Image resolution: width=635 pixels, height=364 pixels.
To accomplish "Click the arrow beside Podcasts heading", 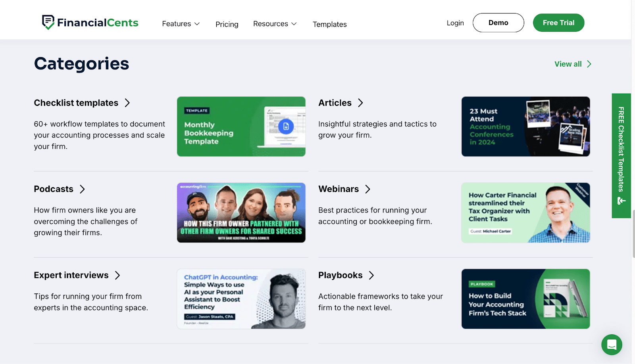I will tap(82, 189).
